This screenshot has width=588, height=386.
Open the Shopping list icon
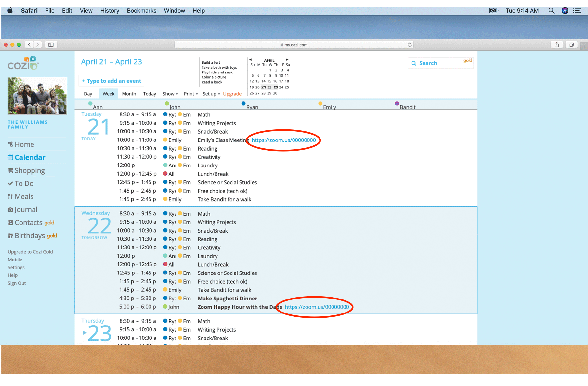point(11,170)
